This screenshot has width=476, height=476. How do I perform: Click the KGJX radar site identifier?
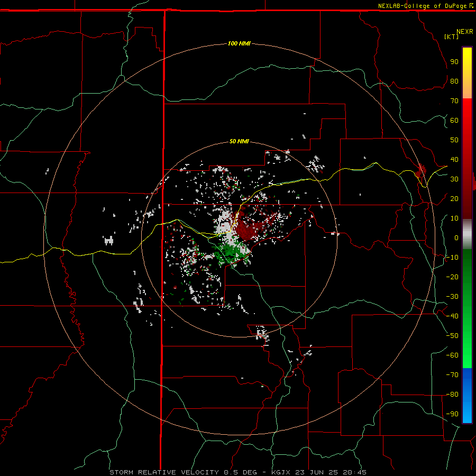click(281, 472)
